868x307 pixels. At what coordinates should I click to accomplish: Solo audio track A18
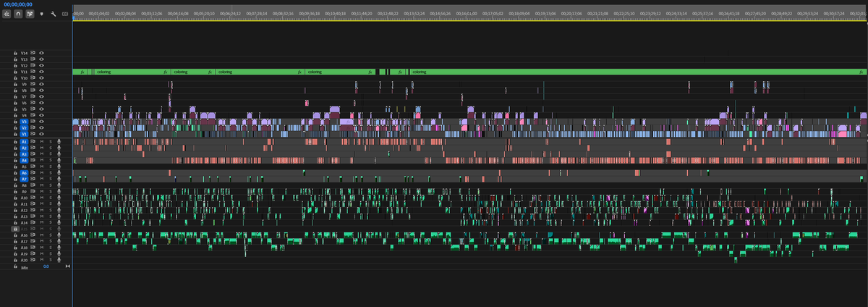(x=51, y=248)
